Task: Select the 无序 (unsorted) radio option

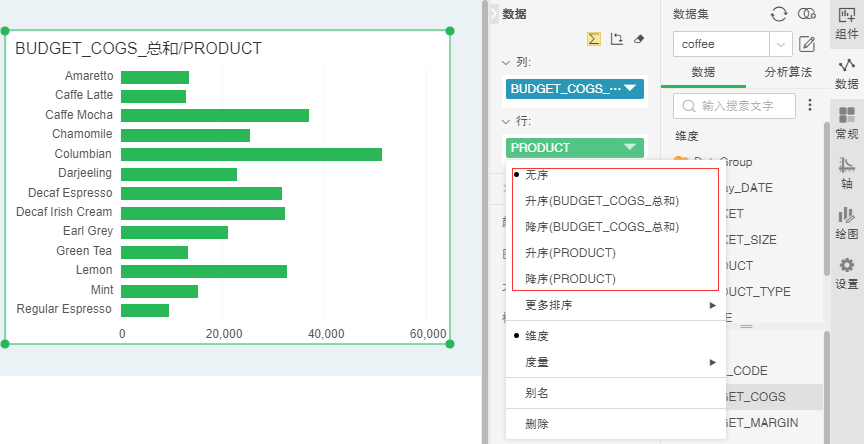Action: [537, 175]
